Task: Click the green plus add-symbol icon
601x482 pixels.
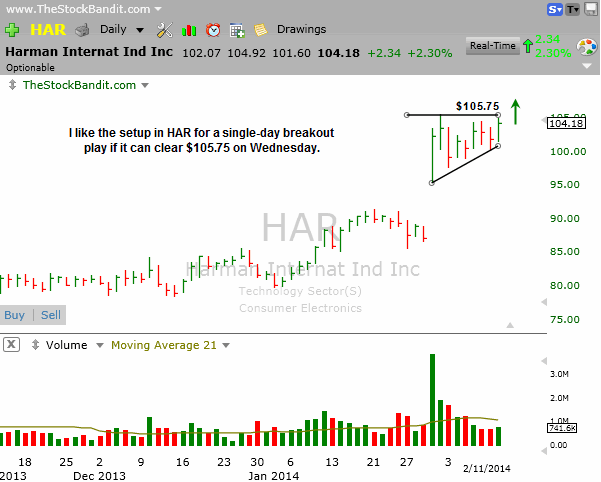Action: click(13, 30)
